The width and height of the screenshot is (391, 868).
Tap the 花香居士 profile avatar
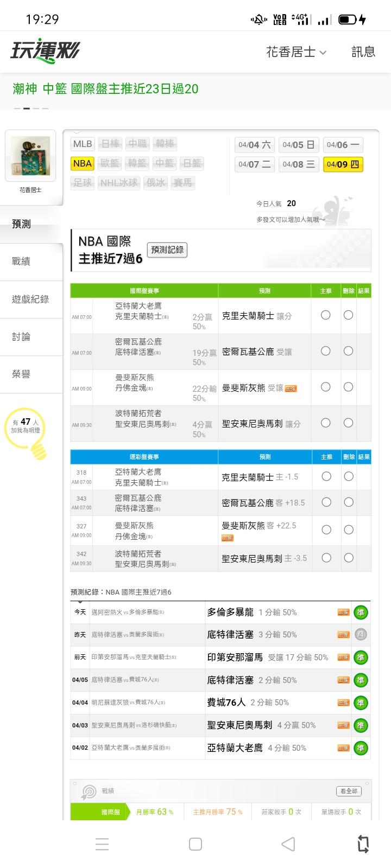click(x=30, y=156)
